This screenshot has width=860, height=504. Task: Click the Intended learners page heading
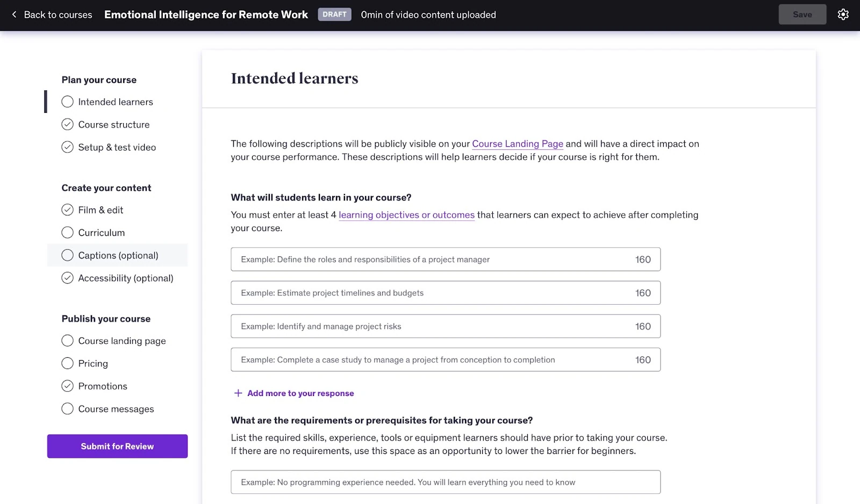pyautogui.click(x=295, y=78)
